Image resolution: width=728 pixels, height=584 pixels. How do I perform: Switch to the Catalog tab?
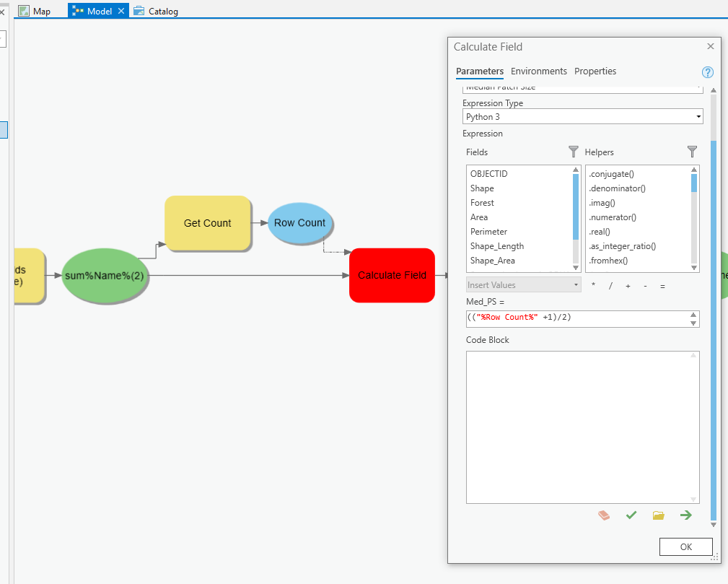156,11
